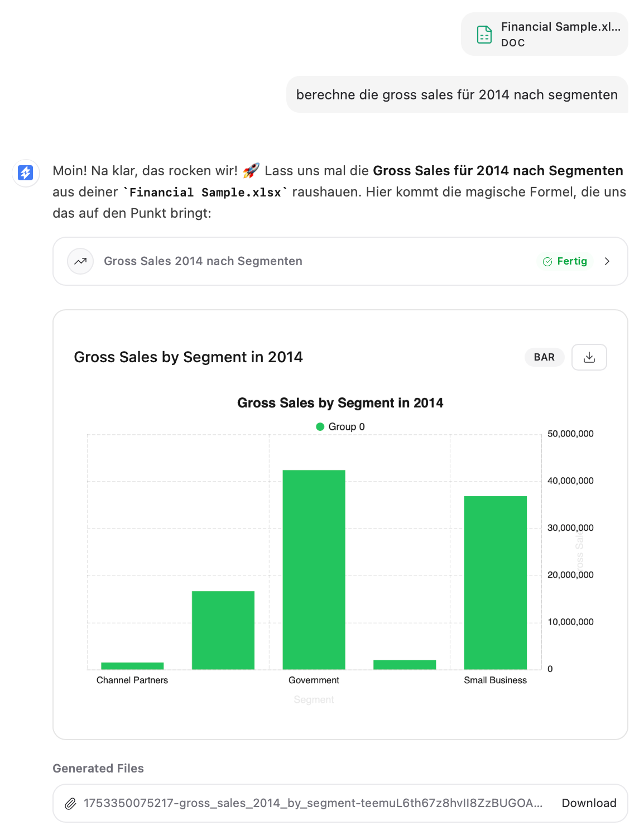Click the short bar right of Government
The height and width of the screenshot is (835, 644).
(x=405, y=665)
